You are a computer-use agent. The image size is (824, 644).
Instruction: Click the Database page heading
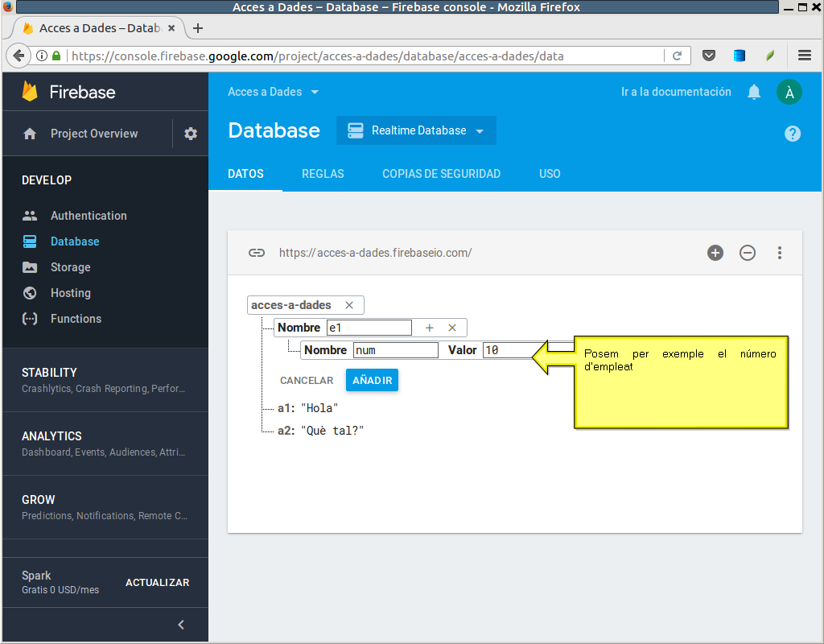pos(274,130)
